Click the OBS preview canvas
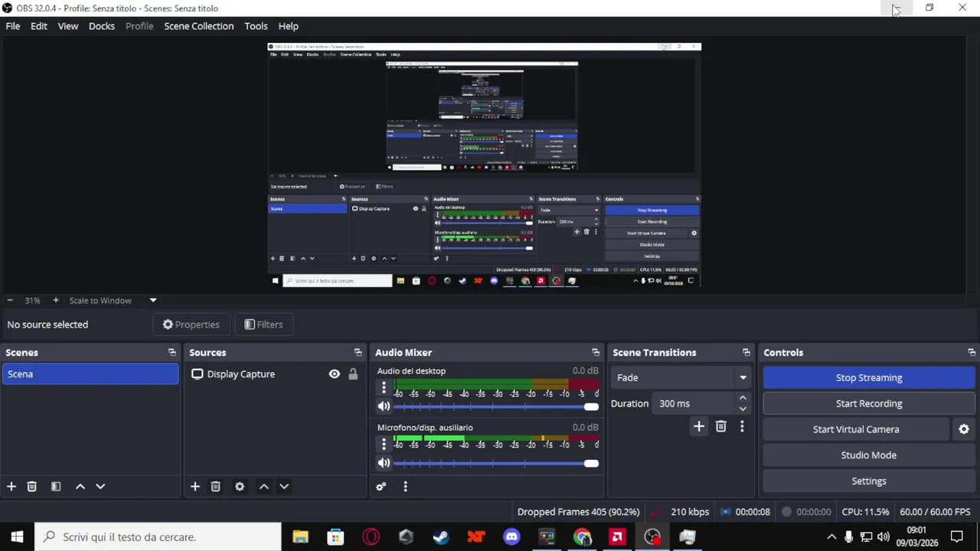The width and height of the screenshot is (980, 551). [x=484, y=165]
